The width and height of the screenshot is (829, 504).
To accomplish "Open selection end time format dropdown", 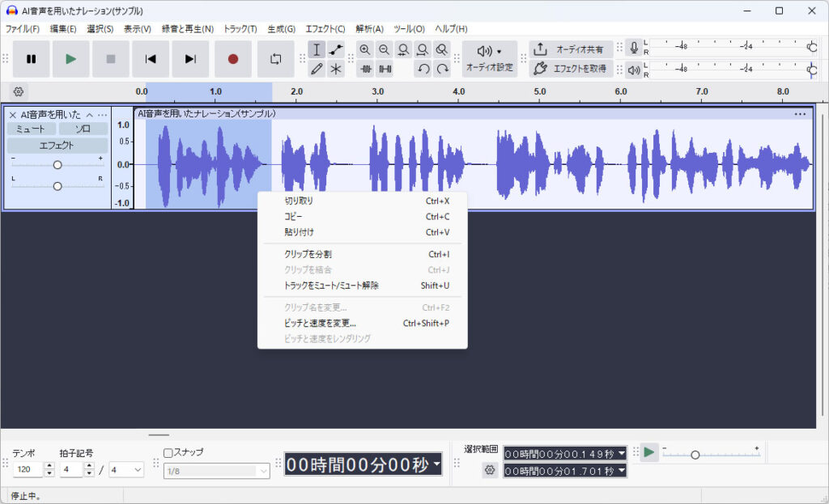I will (621, 470).
